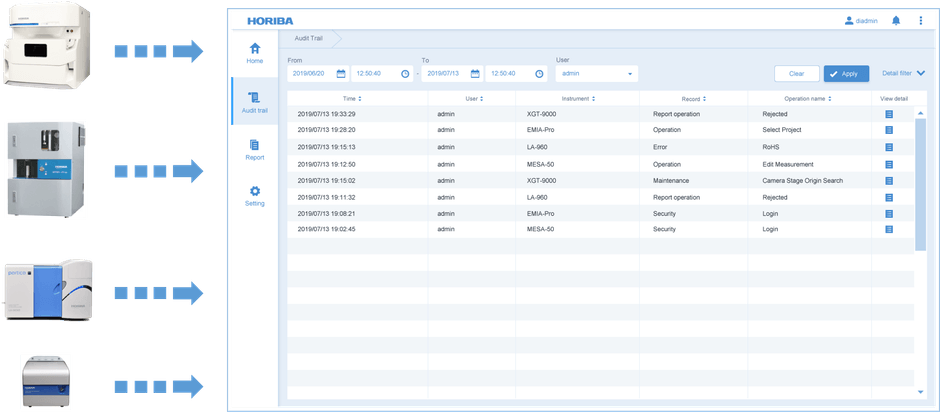Expand the Detail filter chevron

pyautogui.click(x=921, y=73)
